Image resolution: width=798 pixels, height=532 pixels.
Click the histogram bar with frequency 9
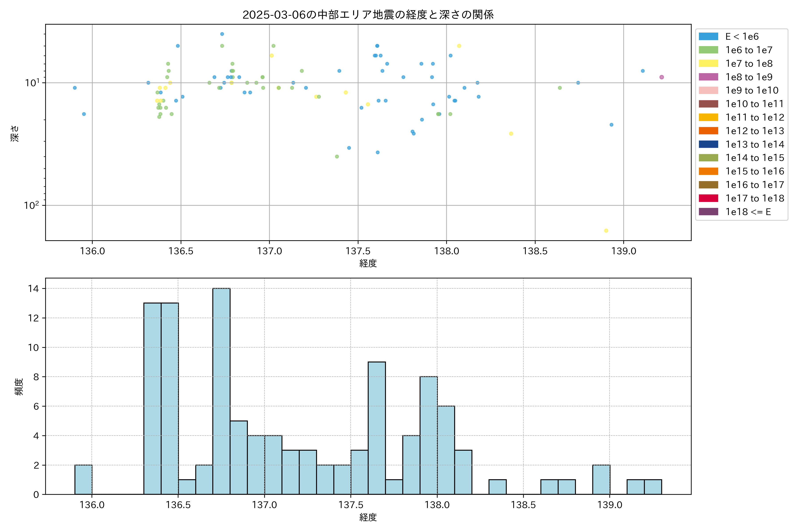coord(377,428)
